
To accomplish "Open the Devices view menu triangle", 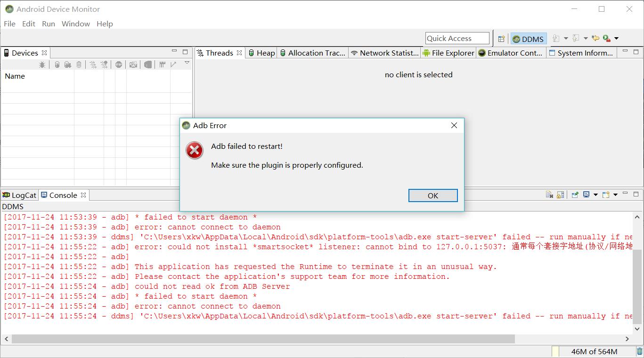I will (x=187, y=62).
